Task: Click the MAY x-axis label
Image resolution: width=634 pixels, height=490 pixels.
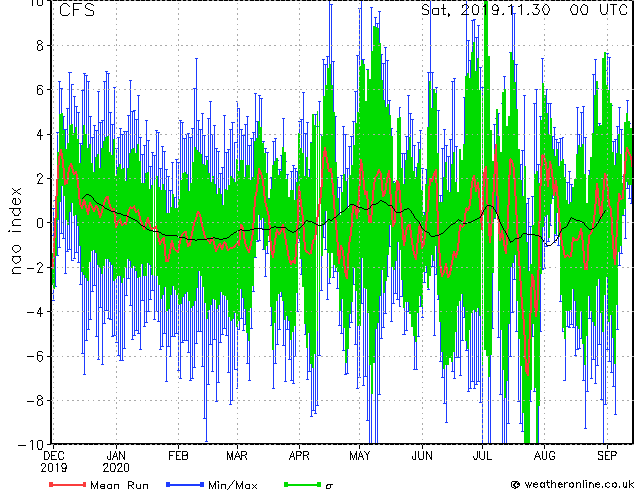Action: click(359, 456)
